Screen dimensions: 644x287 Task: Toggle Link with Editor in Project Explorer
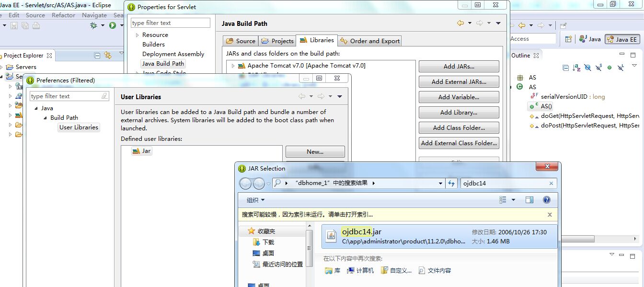point(108,55)
